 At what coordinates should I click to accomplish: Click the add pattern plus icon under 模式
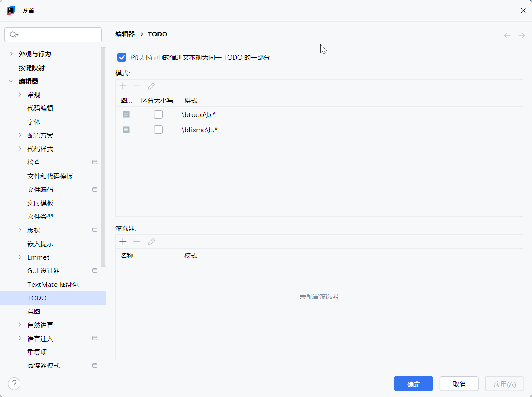coord(123,86)
